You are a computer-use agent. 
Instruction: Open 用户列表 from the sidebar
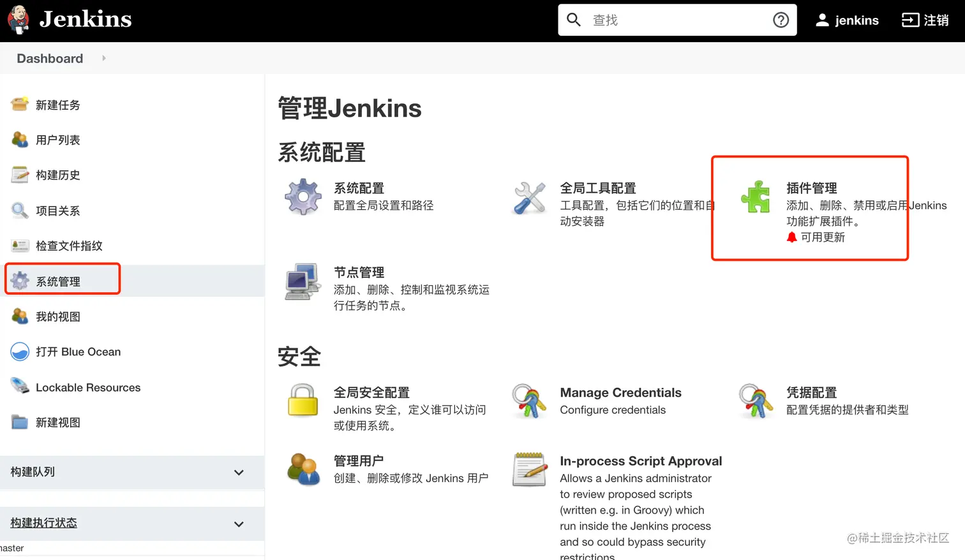pos(58,140)
